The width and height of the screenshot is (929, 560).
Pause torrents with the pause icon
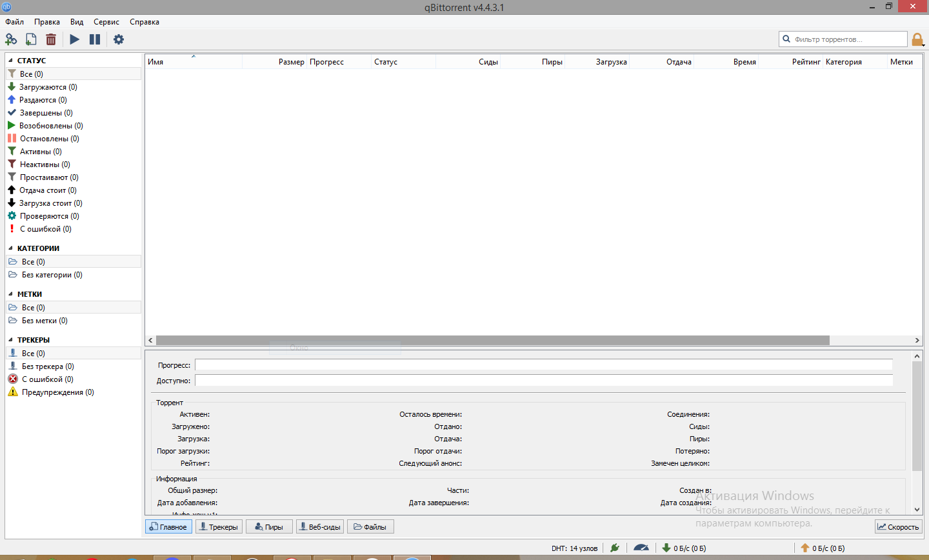(95, 39)
